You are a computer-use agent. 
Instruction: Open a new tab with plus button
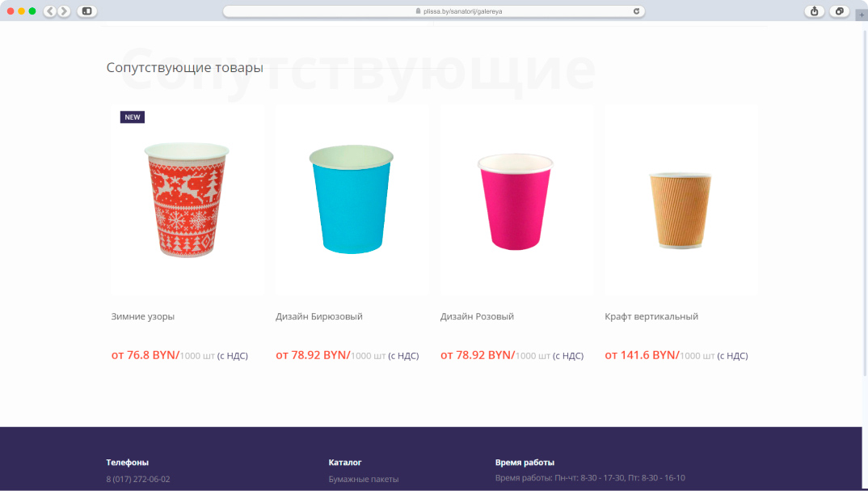coord(862,15)
